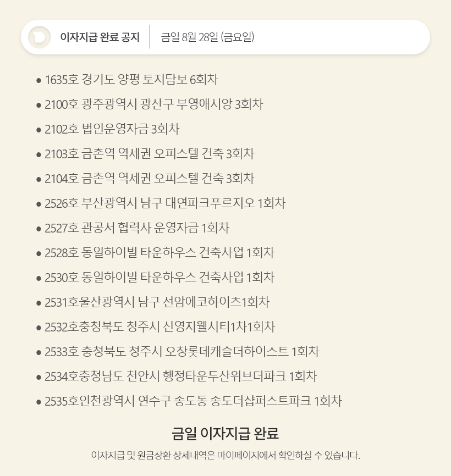The width and height of the screenshot is (451, 476).
Task: Click the 마이페이지 footer notice text
Action: [x=226, y=455]
